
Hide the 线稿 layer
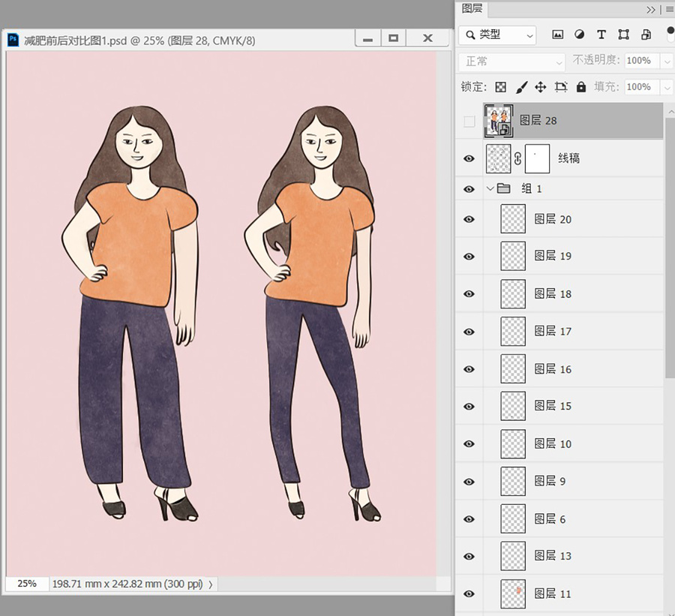[x=469, y=158]
